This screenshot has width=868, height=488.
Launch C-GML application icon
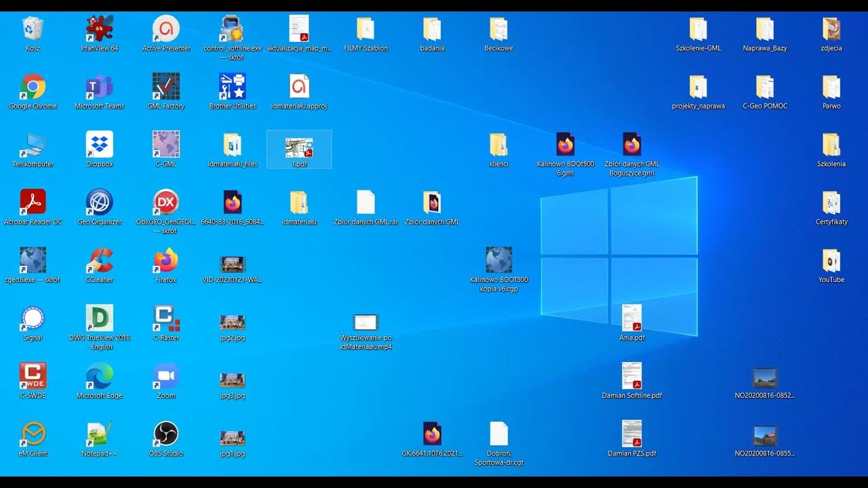click(166, 145)
